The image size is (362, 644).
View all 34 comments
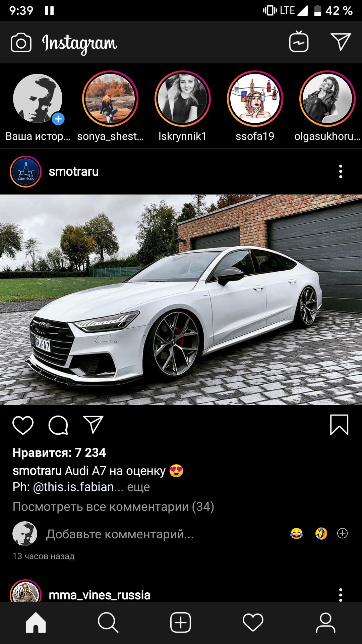(113, 506)
